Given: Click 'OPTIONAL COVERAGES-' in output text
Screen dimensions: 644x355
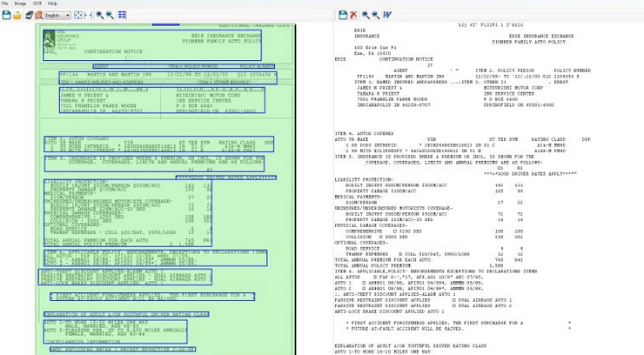Looking at the screenshot, I should [x=361, y=243].
